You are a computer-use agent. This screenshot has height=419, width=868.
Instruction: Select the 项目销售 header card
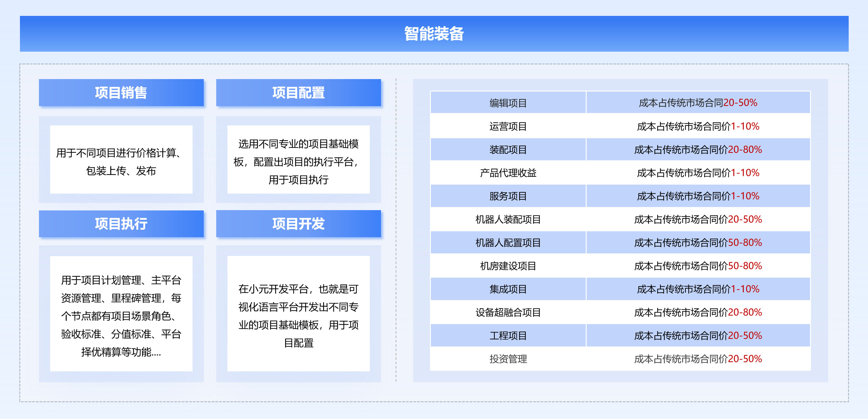point(121,92)
